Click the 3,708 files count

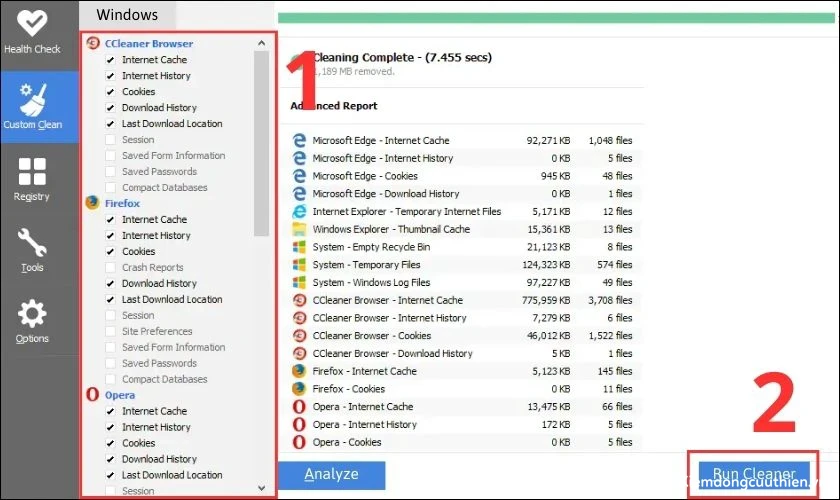(610, 300)
